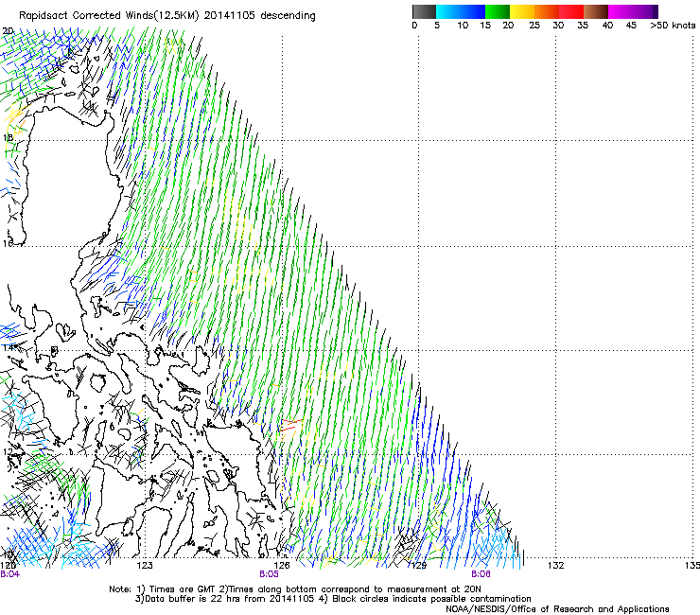This screenshot has width=700, height=615.
Task: Click the "NOAA/NESDIS/Office of Research and Applications" credit
Action: tap(557, 609)
